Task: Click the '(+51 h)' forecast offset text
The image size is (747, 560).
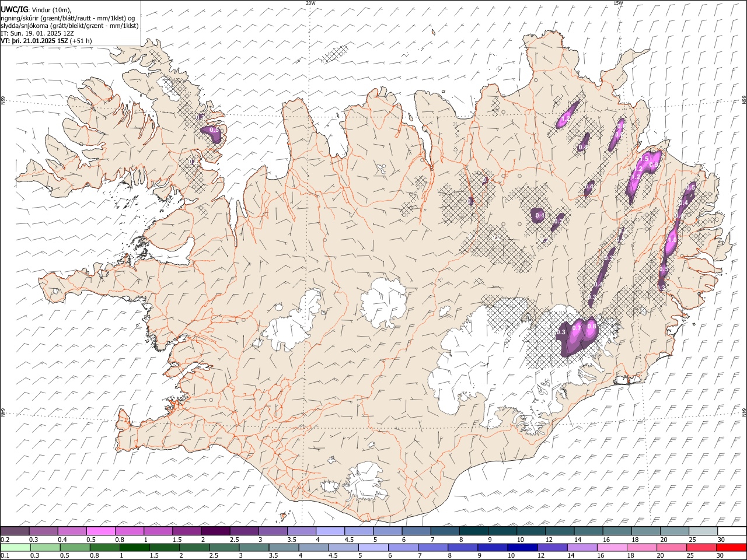Action: point(81,41)
